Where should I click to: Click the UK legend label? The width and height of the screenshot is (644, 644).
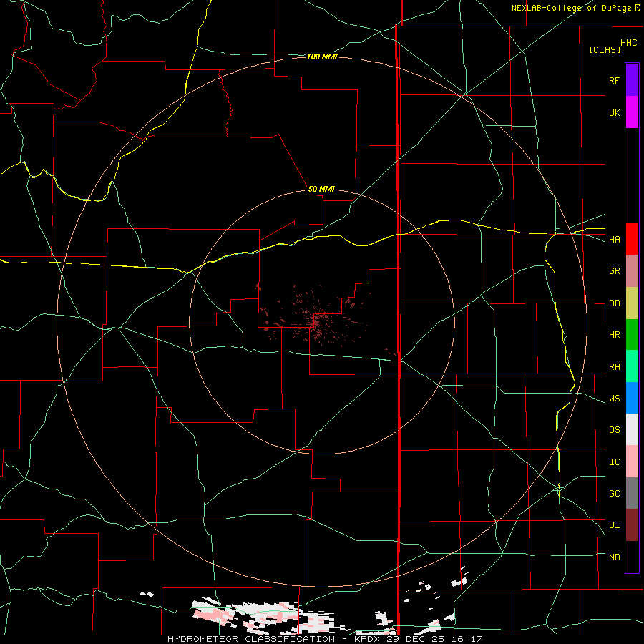click(x=614, y=112)
